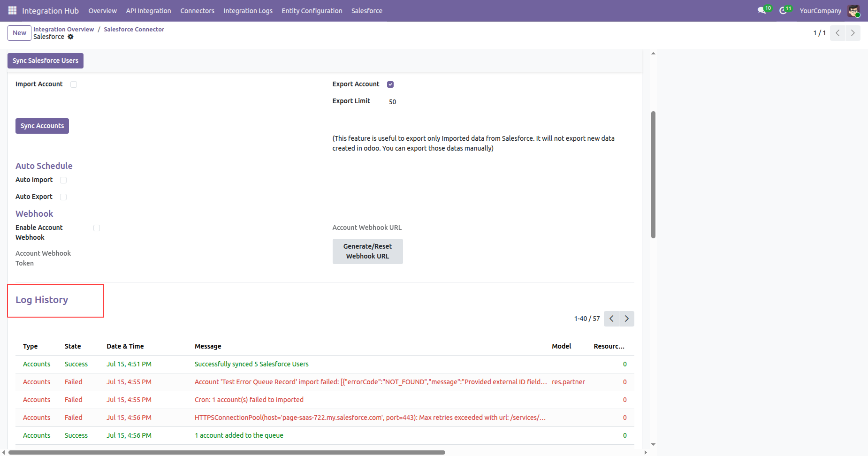Viewport: 868px width, 456px height.
Task: Open the Connectors menu
Action: 197,11
